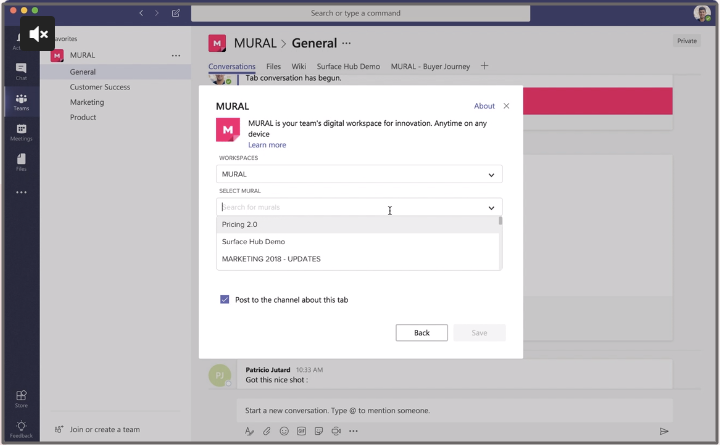Open Files from the left sidebar
Viewport: 720px width, 445px height.
point(21,161)
